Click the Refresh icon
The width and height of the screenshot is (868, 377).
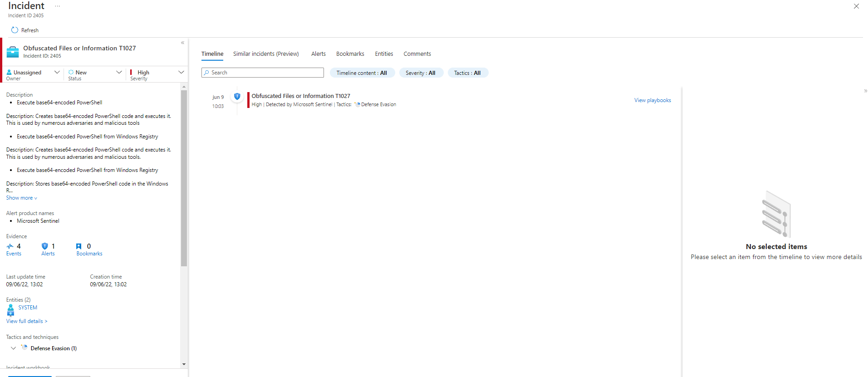[15, 30]
